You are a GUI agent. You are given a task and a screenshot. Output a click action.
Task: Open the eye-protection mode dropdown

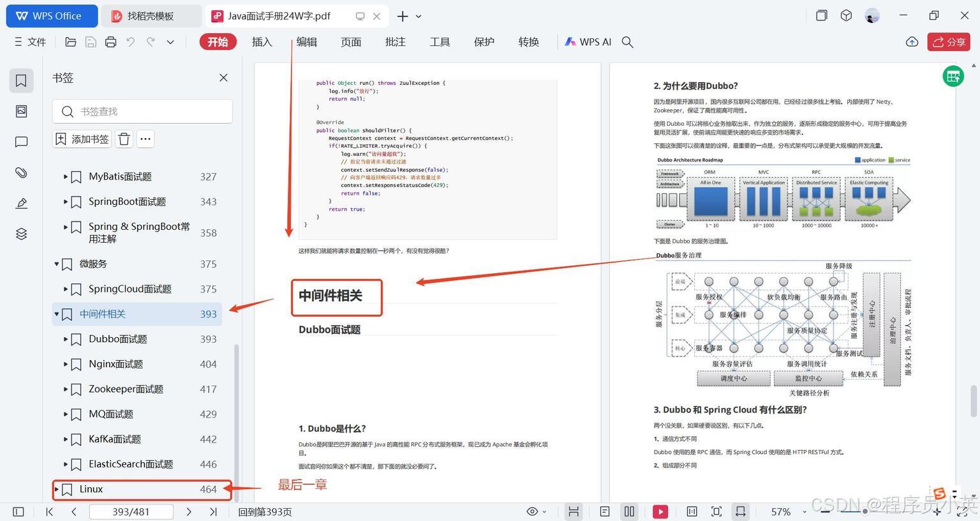pyautogui.click(x=536, y=511)
